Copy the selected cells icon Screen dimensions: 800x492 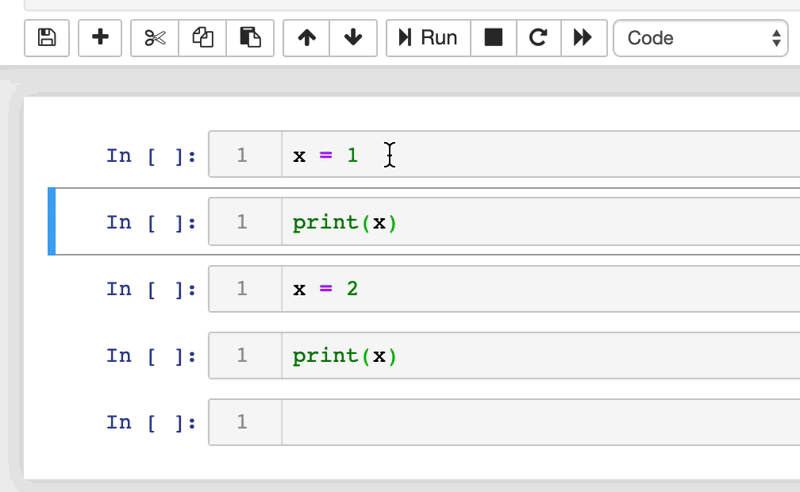click(202, 38)
